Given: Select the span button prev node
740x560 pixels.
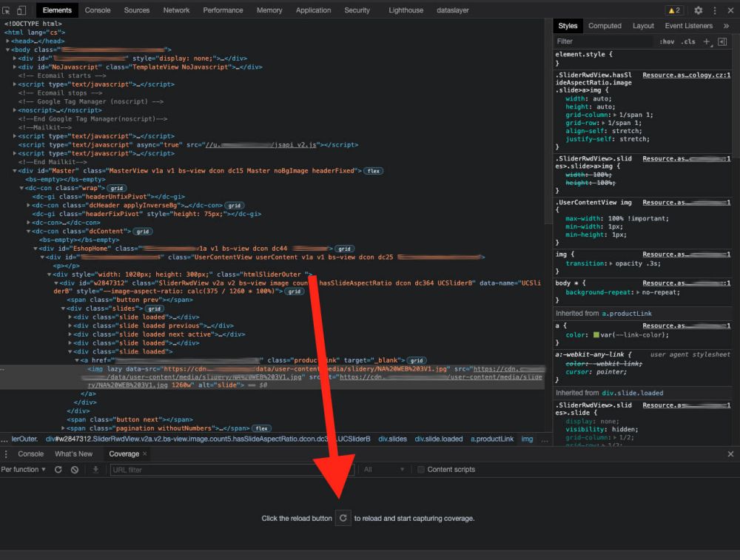Looking at the screenshot, I should 129,300.
